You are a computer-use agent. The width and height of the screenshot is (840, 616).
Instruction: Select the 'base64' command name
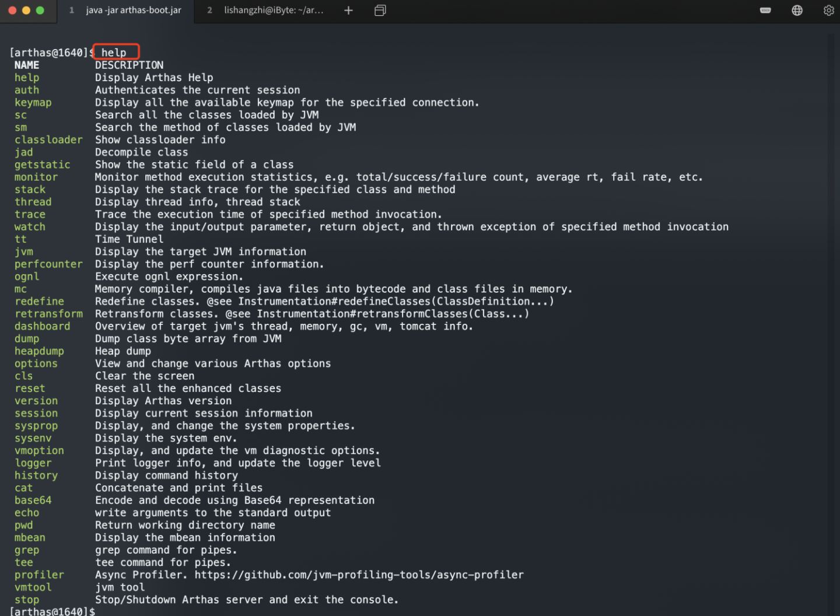coord(33,501)
